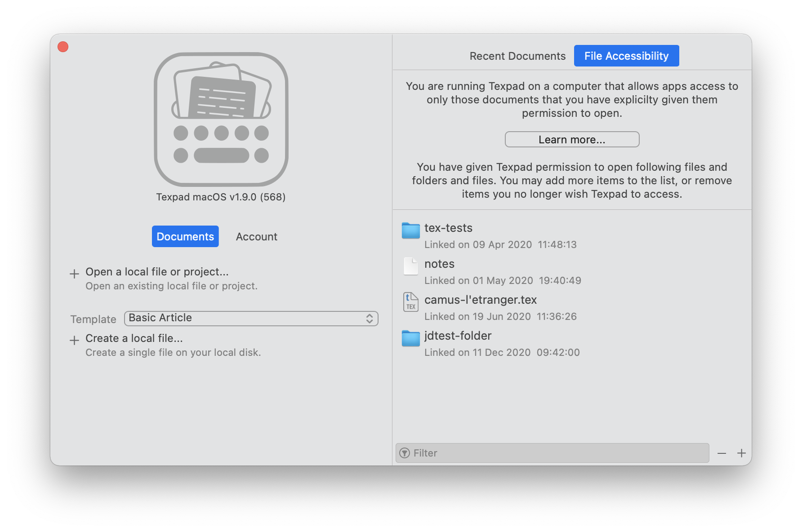Show the Recent Documents tab
Viewport: 802px width, 532px height.
[517, 56]
